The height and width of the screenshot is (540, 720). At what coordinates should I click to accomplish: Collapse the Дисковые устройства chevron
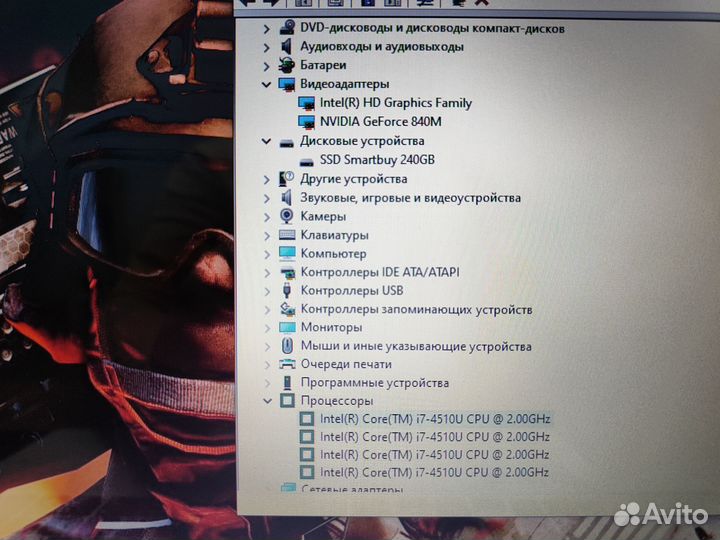(266, 141)
